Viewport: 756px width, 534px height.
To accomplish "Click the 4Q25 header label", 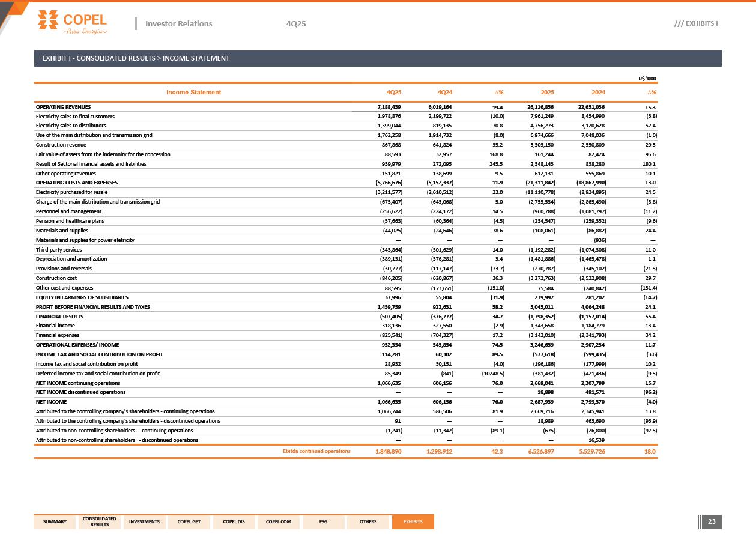I will tap(296, 23).
